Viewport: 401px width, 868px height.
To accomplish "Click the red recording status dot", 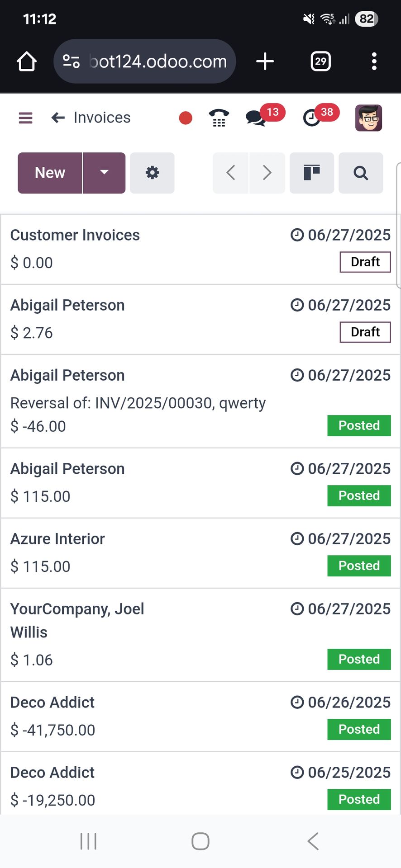I will [186, 118].
